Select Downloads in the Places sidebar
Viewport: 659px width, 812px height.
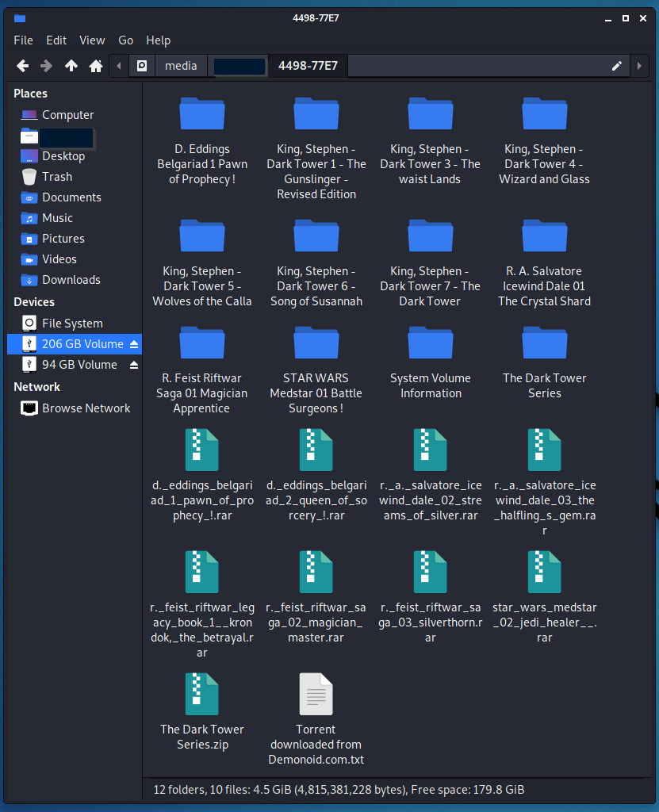pyautogui.click(x=71, y=280)
